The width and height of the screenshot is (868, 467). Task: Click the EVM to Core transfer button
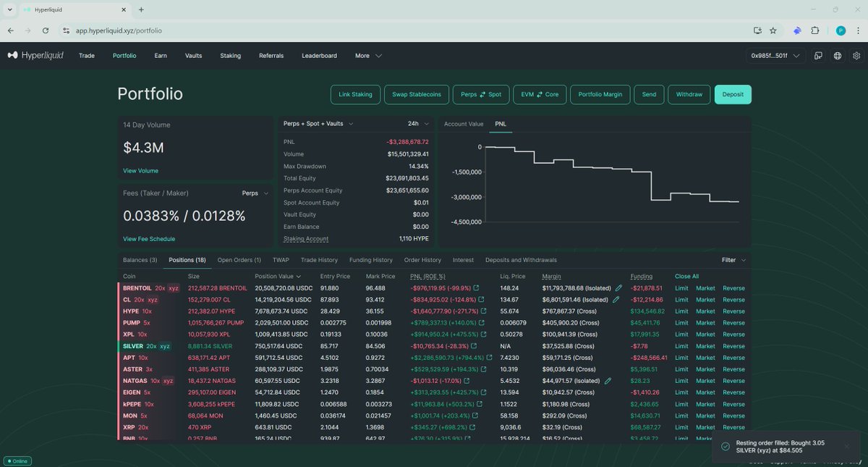tap(540, 94)
